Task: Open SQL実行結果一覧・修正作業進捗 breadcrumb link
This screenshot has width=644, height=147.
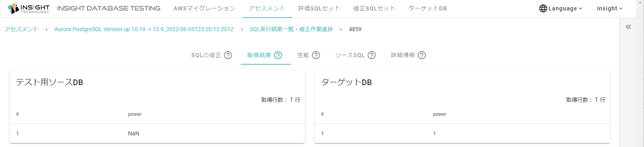Action: click(x=291, y=29)
